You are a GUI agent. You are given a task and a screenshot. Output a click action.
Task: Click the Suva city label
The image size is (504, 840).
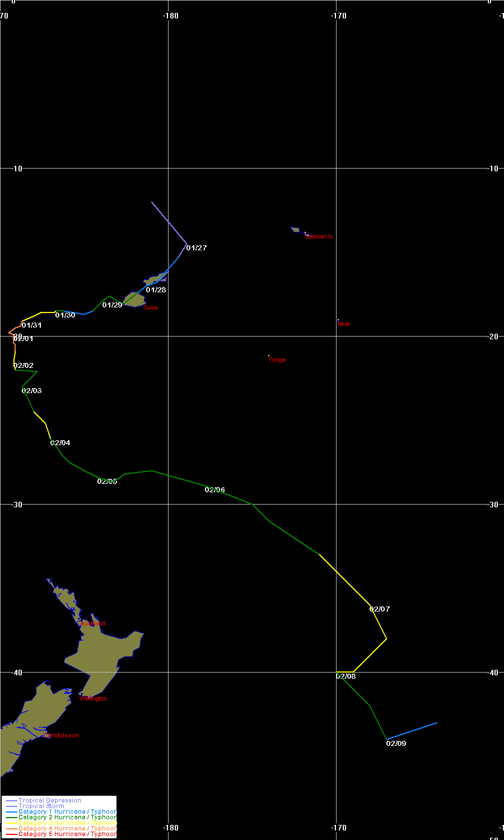point(151,308)
